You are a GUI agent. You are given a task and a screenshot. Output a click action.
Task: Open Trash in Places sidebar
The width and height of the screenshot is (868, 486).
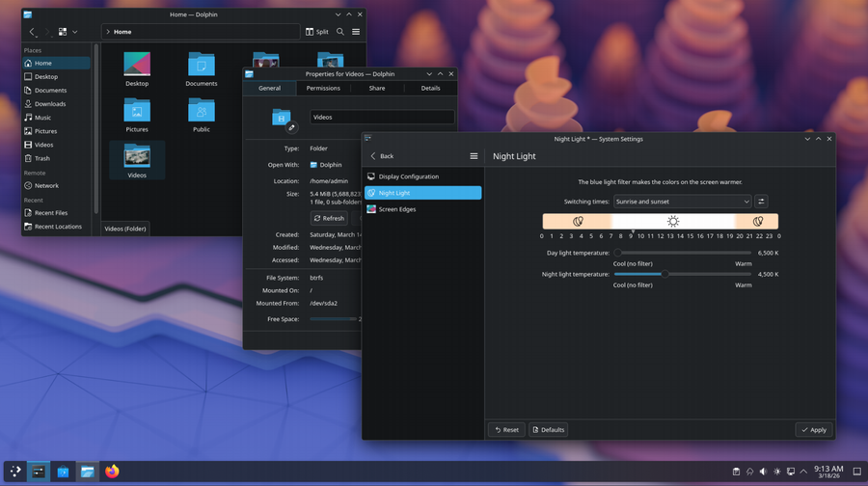56,158
